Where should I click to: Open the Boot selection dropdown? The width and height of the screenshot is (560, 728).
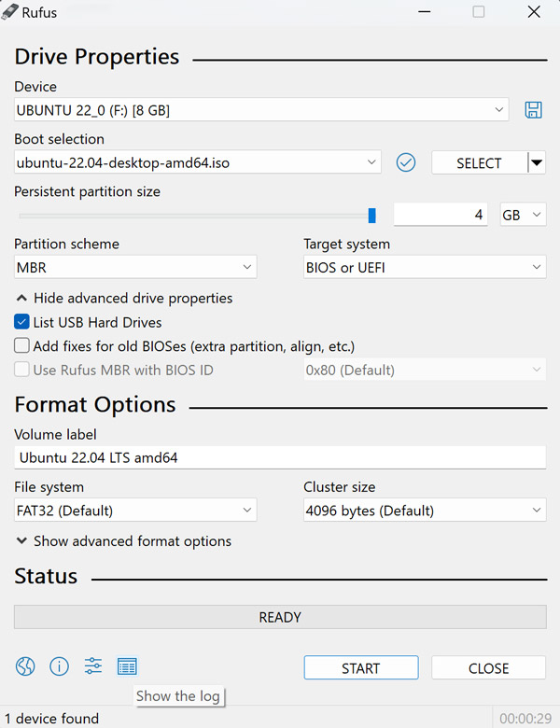pos(197,162)
